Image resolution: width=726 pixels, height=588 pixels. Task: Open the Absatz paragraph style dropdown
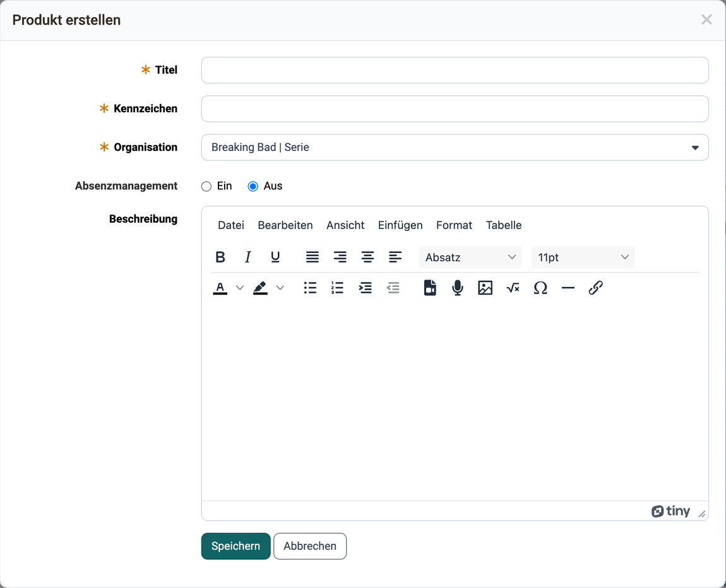470,257
